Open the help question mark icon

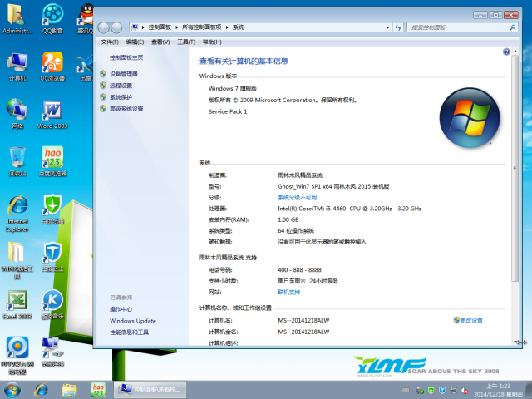click(506, 52)
